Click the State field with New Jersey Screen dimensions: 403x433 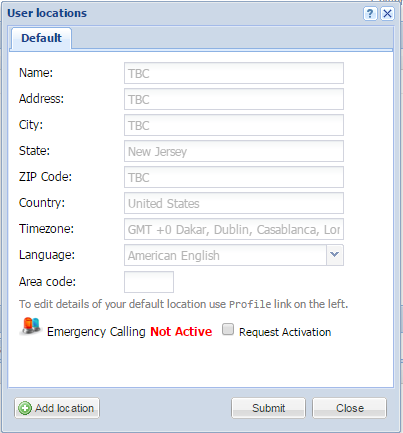(234, 151)
